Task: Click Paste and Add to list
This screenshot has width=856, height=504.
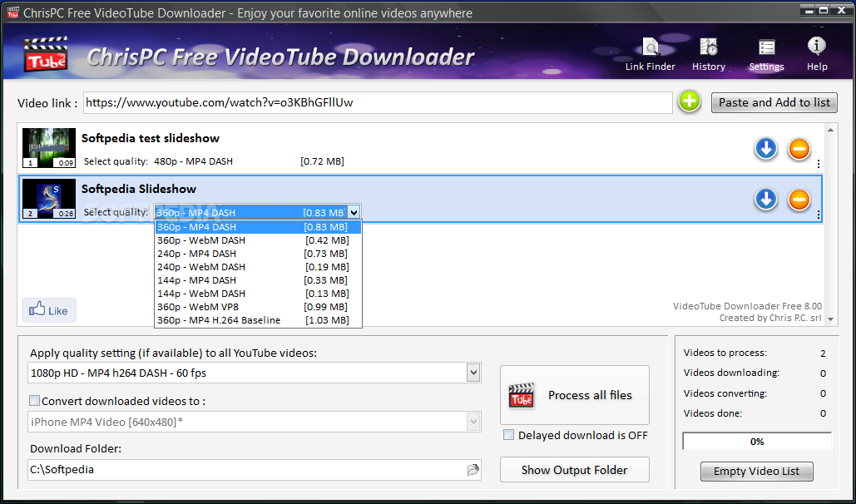Action: click(x=774, y=102)
